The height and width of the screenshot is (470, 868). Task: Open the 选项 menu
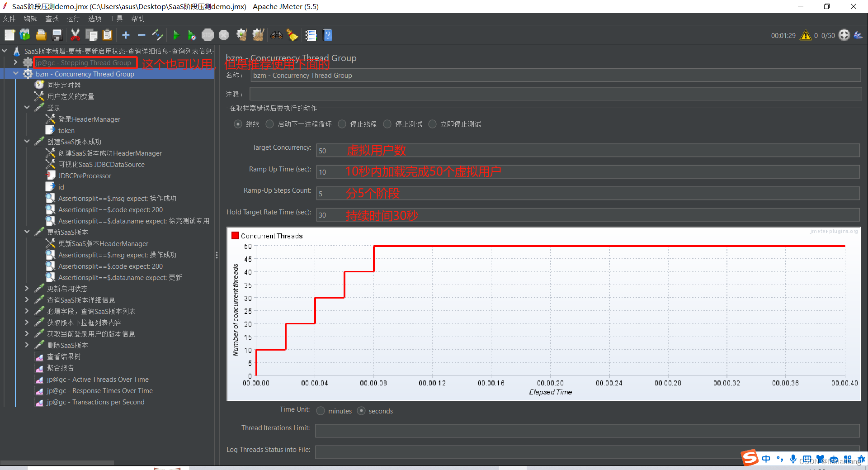tap(95, 19)
